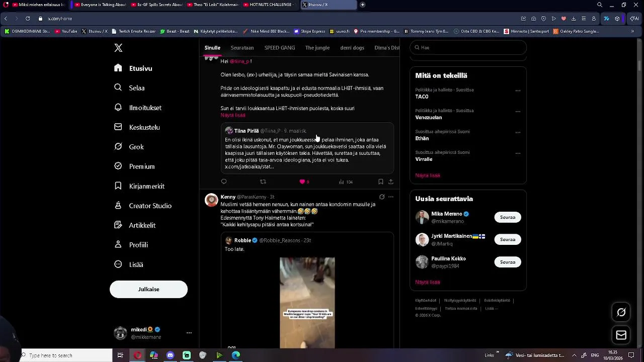This screenshot has height=362, width=644.
Task: Open Twitch Emote Resizer bookmark
Action: (133, 31)
